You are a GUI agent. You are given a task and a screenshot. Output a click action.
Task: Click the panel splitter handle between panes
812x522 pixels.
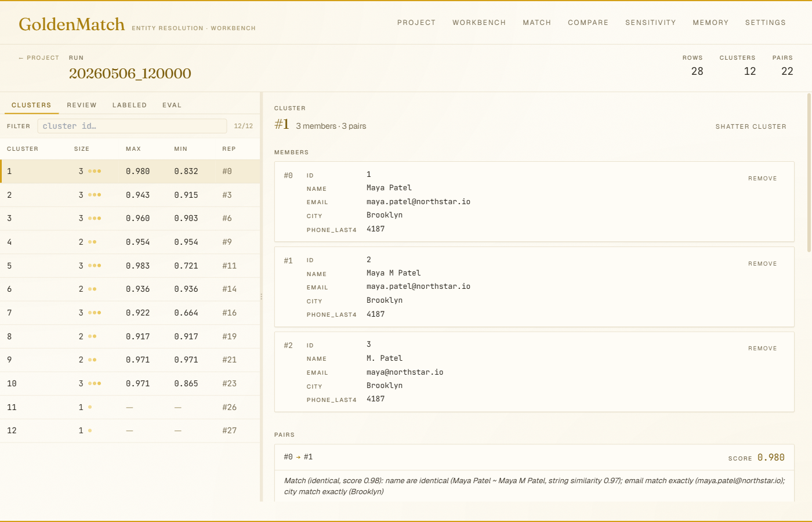(261, 296)
